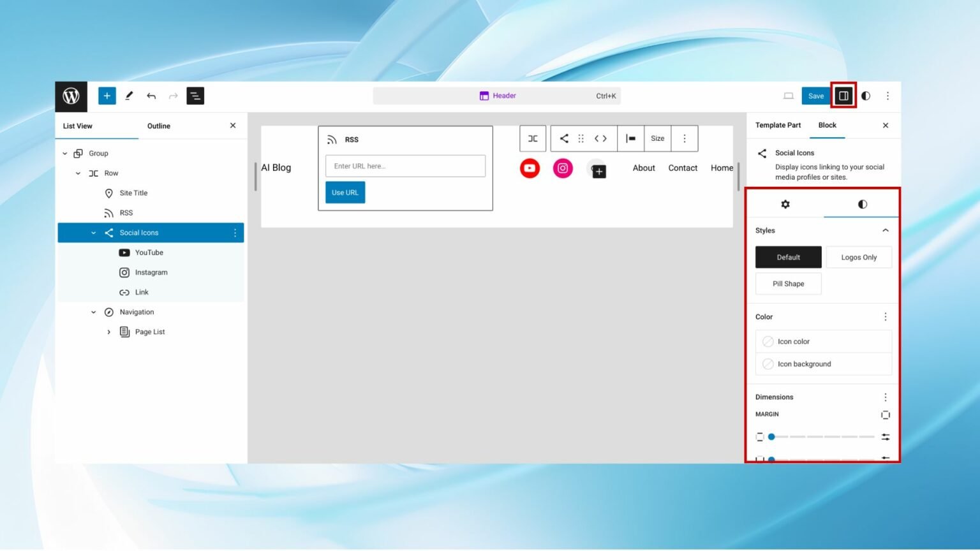Screen dimensions: 980x551
Task: Switch to the Outline tab
Action: coord(158,126)
